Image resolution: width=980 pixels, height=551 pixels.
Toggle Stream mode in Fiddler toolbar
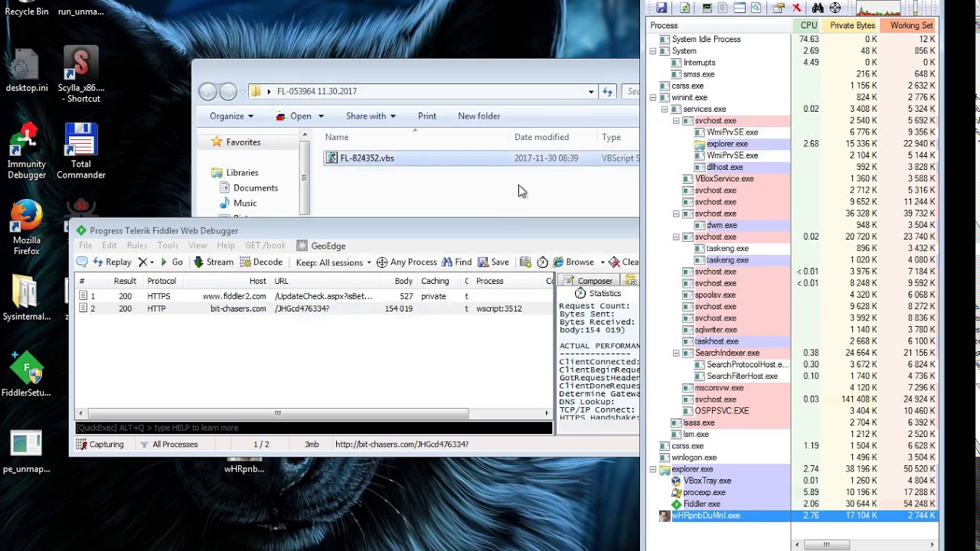(x=213, y=262)
